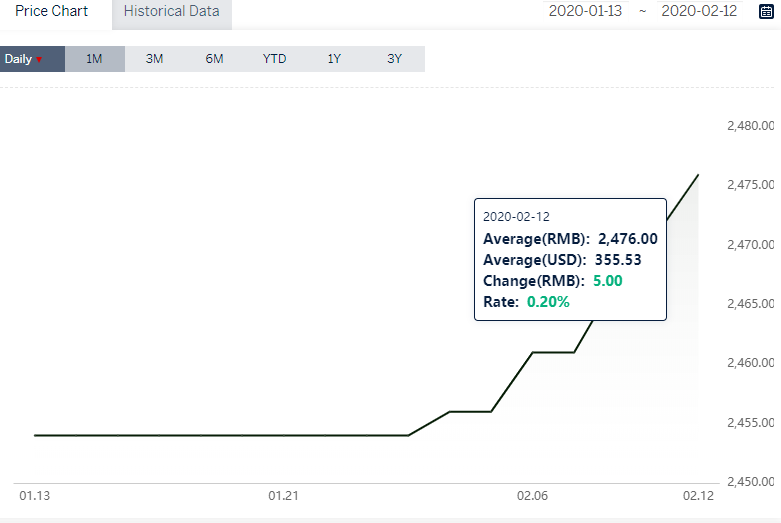This screenshot has width=781, height=523.
Task: Edit the end date 2020-02-12 field
Action: 699,11
